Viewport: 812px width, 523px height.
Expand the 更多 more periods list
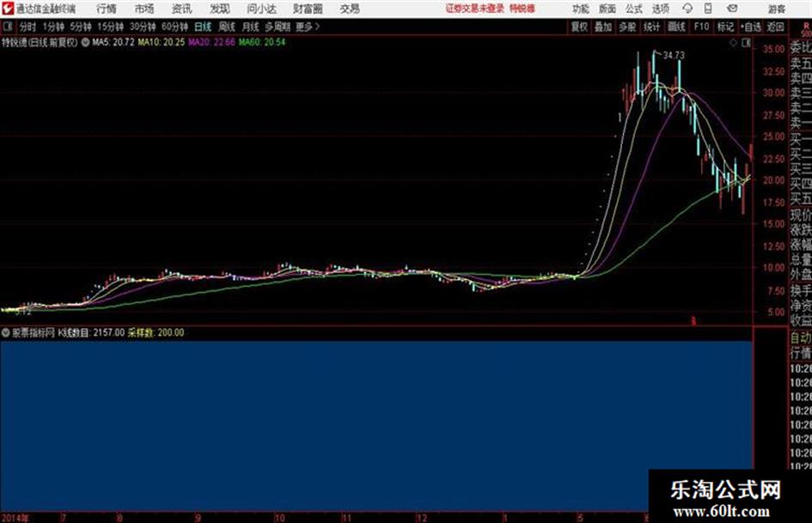[308, 27]
